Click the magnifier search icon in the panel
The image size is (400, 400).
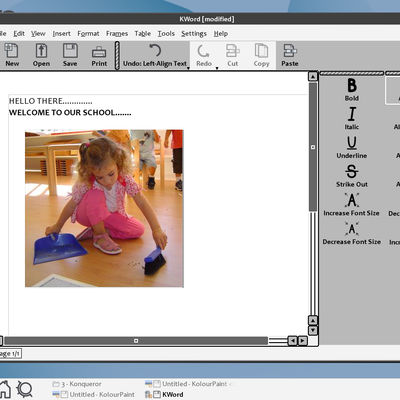coord(25,389)
